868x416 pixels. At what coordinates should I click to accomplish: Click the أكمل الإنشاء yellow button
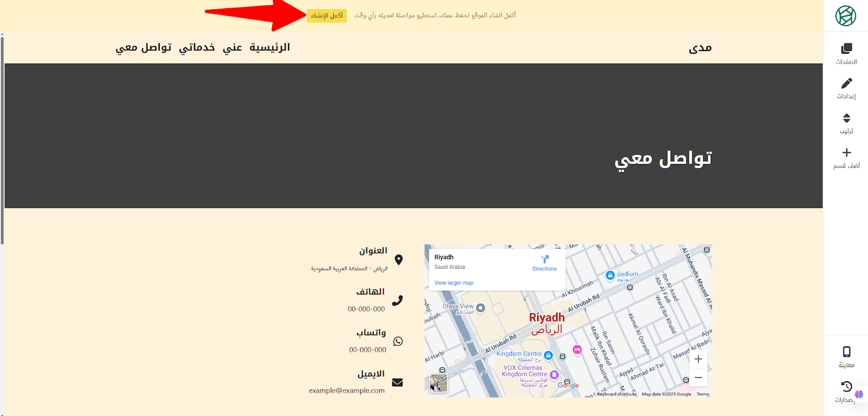[327, 16]
